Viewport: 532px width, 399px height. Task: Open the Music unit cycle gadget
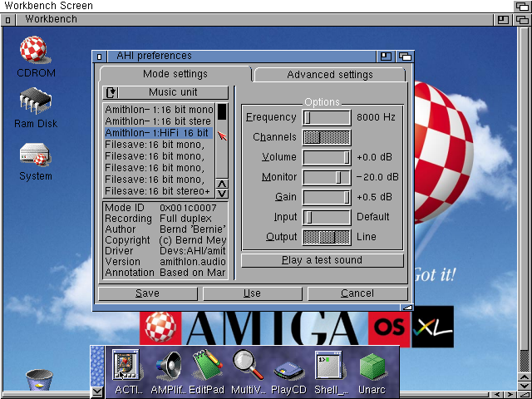(165, 92)
